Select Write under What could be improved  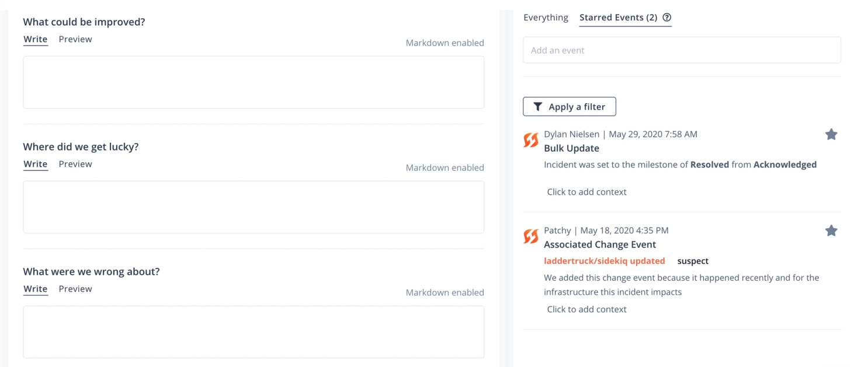[36, 39]
